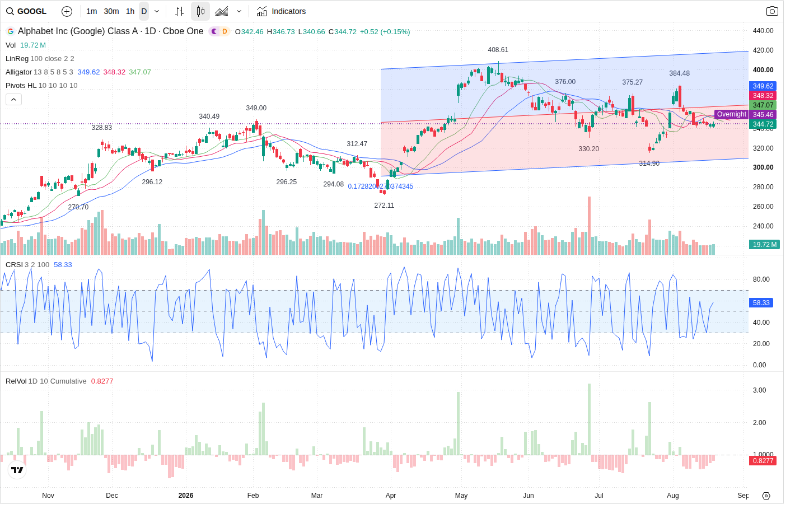The height and width of the screenshot is (532, 795).
Task: Collapse the indicator legend with the chevron button
Action: (x=14, y=99)
